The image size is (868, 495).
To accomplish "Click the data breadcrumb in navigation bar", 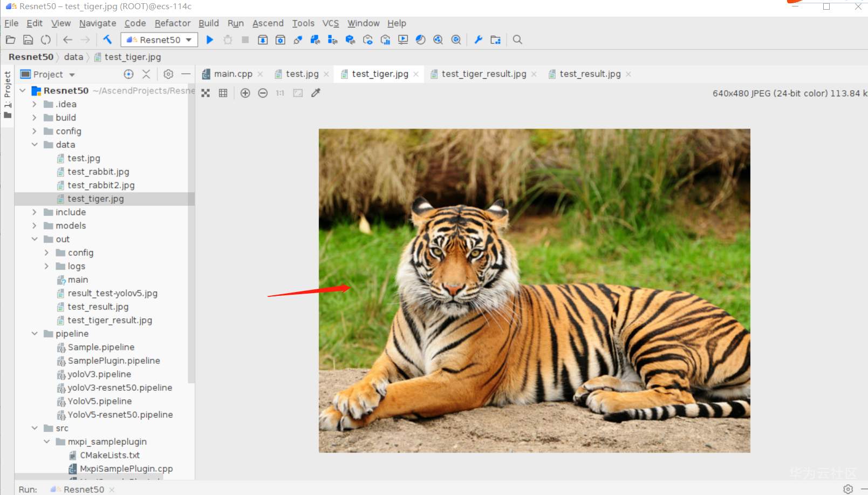I will [73, 57].
